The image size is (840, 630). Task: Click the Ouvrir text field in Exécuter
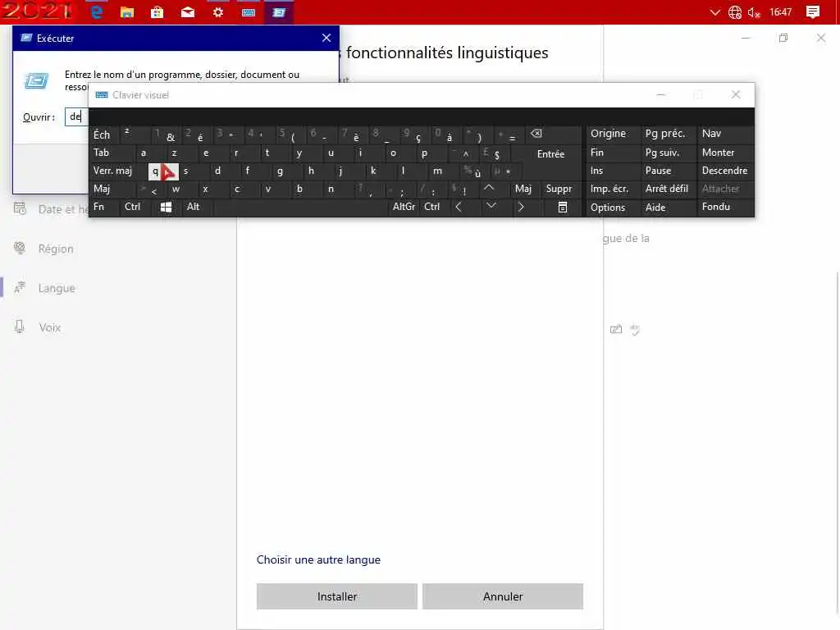coord(76,116)
